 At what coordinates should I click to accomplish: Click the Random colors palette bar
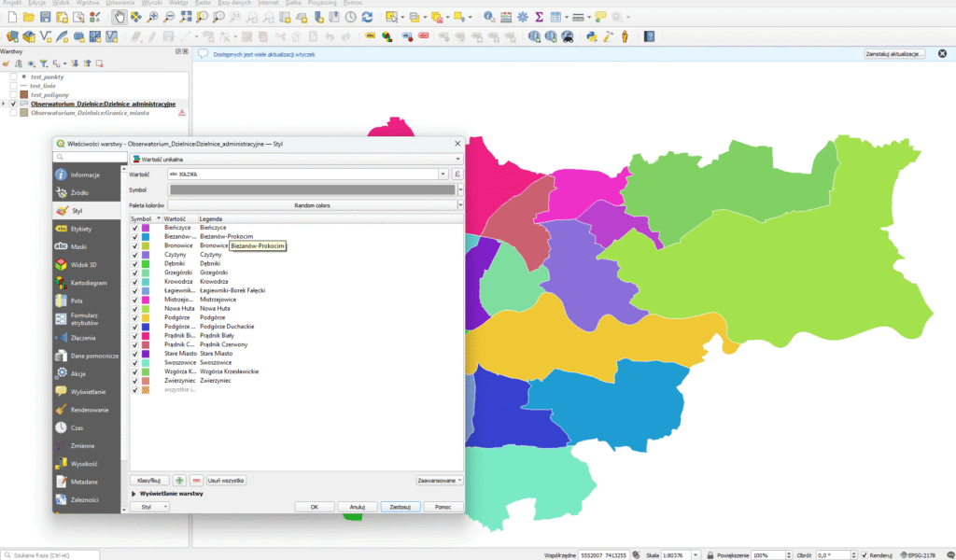coord(312,204)
